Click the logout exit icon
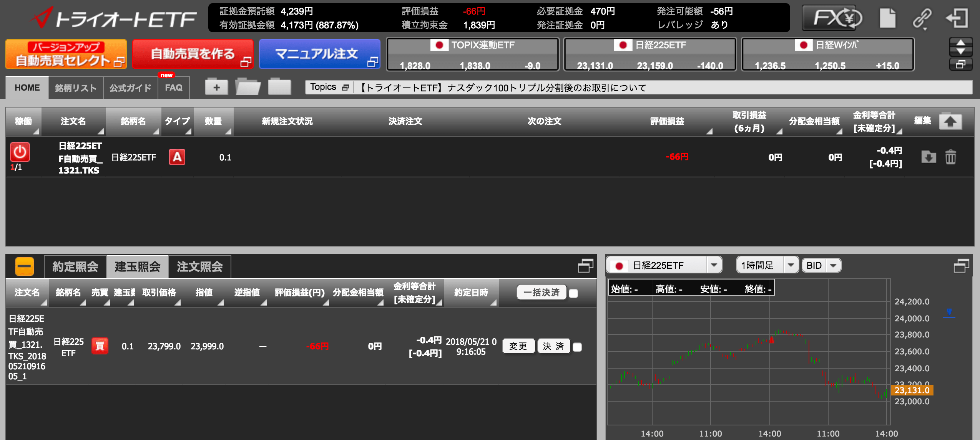 click(x=957, y=18)
